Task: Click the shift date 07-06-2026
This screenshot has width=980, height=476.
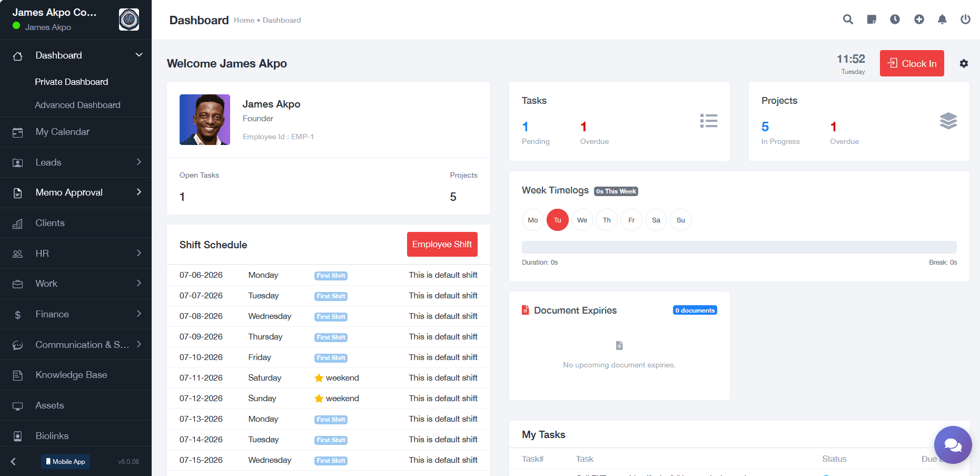Action: coord(201,275)
